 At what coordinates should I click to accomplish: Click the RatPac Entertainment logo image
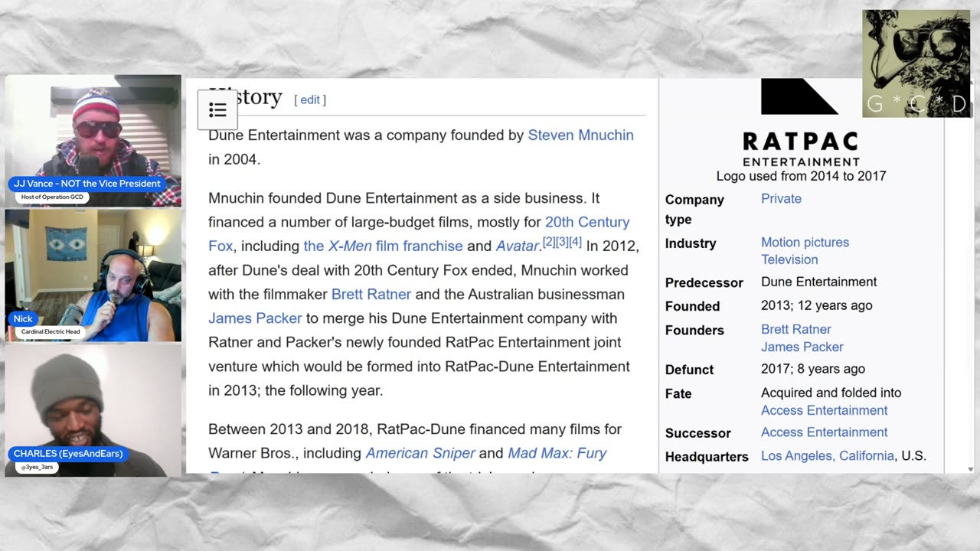801,122
